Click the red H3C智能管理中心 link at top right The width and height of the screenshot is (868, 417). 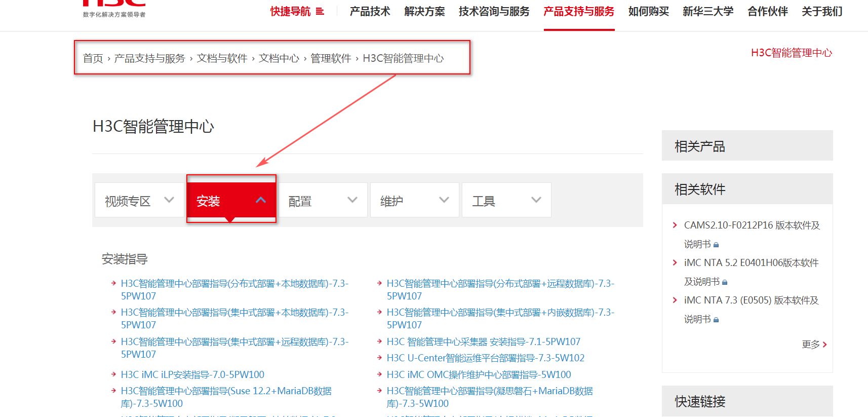point(792,53)
